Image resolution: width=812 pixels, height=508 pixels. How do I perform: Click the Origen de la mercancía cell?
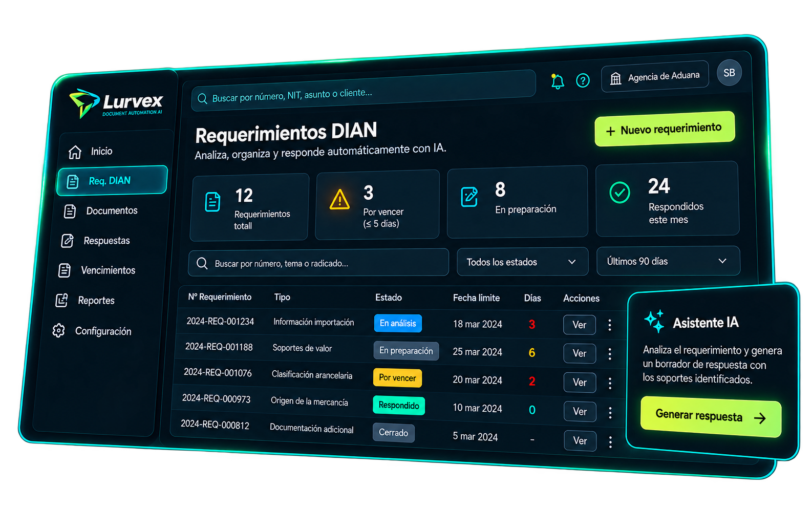point(309,401)
